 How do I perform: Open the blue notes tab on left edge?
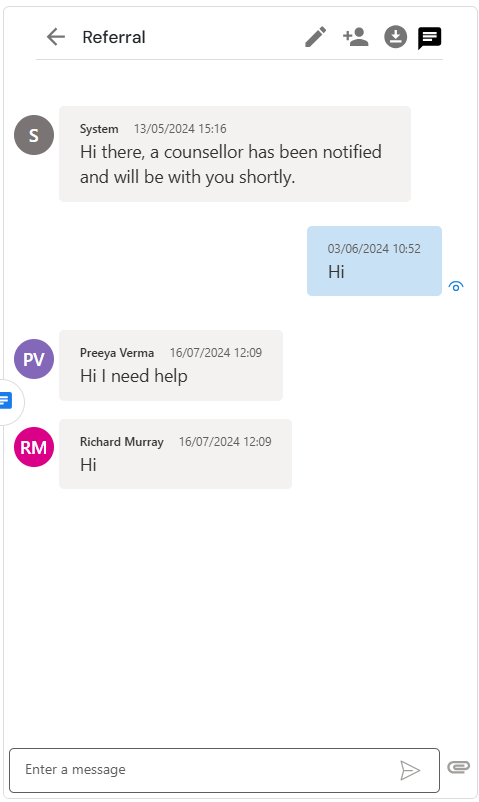pyautogui.click(x=6, y=400)
